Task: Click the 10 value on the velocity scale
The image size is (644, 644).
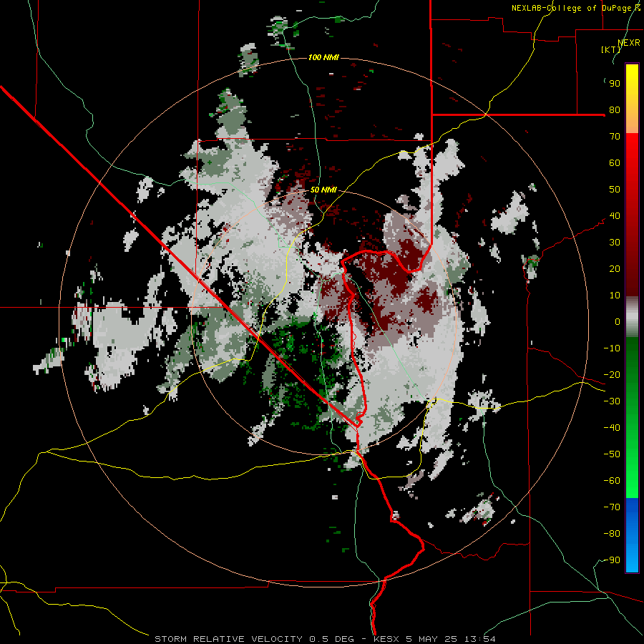Action: 615,296
